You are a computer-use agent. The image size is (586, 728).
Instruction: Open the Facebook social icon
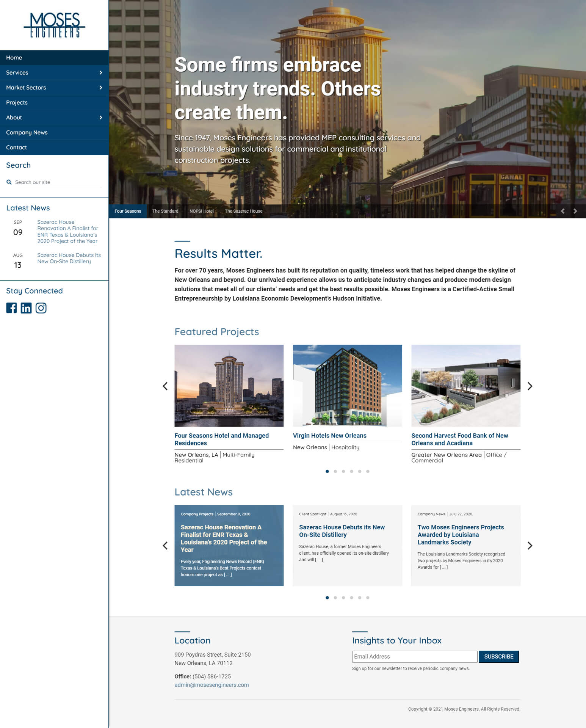(11, 308)
